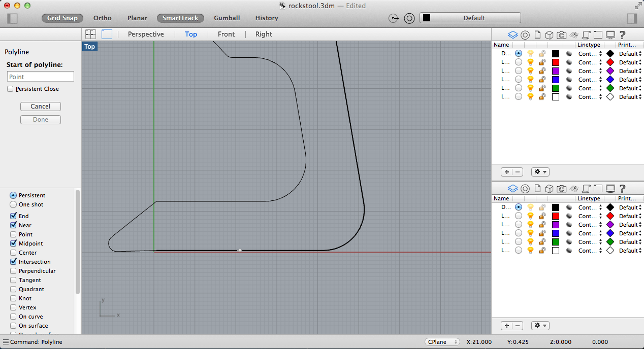The width and height of the screenshot is (644, 349).
Task: Select the One shot osnap option
Action: (13, 204)
